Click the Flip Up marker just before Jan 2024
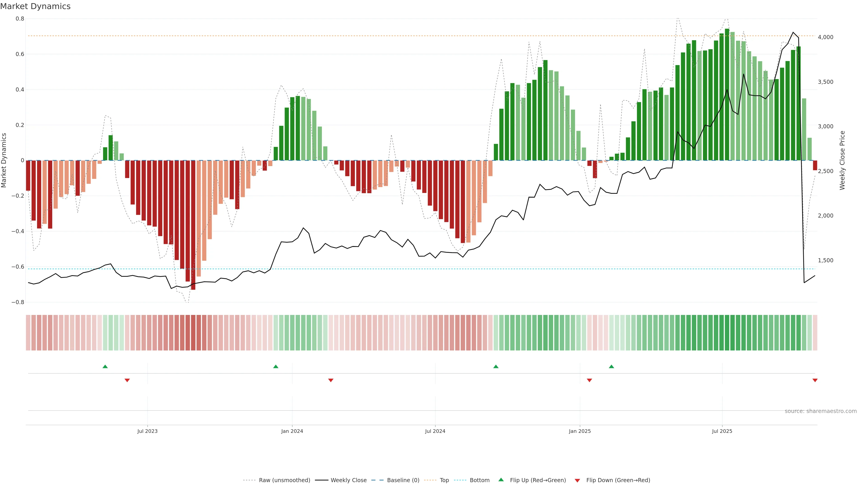The height and width of the screenshot is (488, 868). [x=276, y=366]
